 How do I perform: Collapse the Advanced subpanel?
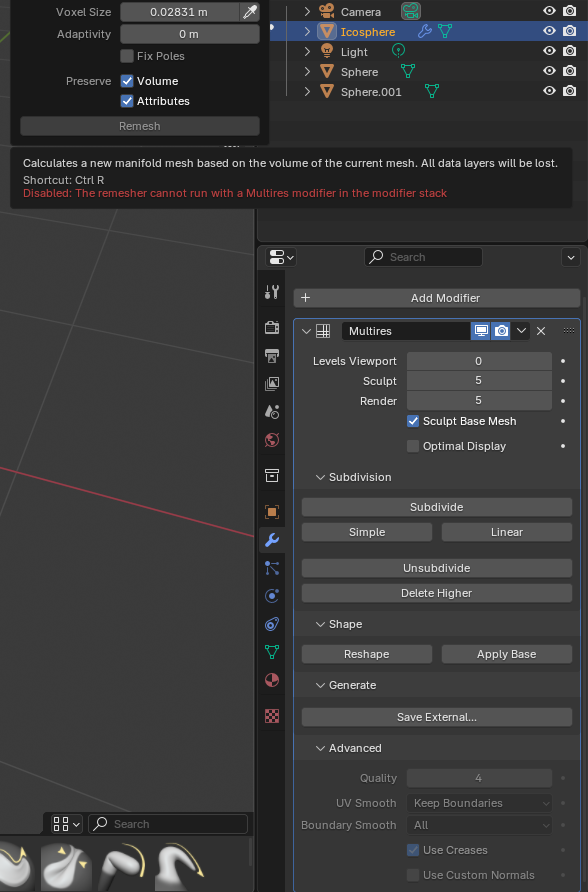tap(320, 748)
